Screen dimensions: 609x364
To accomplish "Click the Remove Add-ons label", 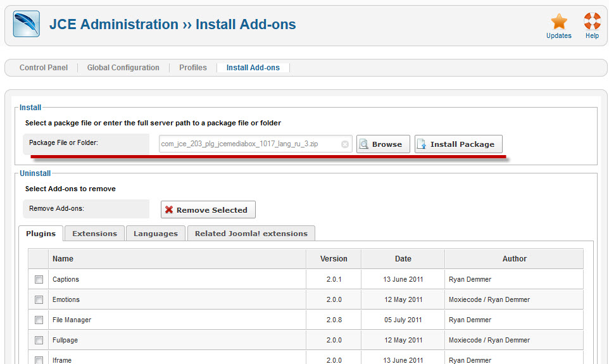I will (x=56, y=208).
